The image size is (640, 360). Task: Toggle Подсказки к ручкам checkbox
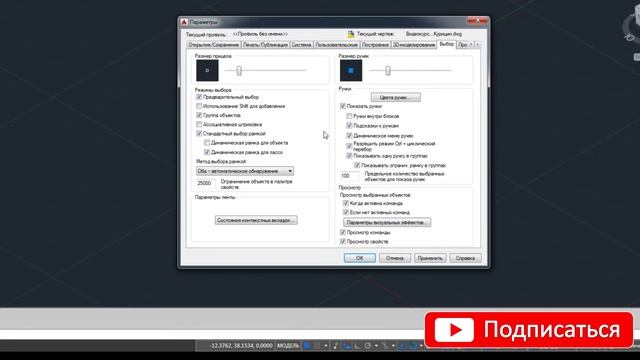click(x=349, y=126)
